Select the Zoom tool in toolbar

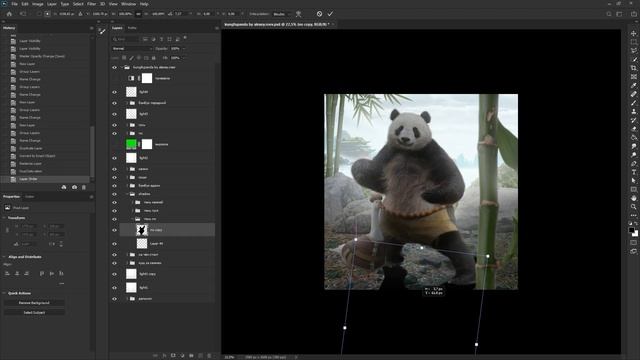633,207
